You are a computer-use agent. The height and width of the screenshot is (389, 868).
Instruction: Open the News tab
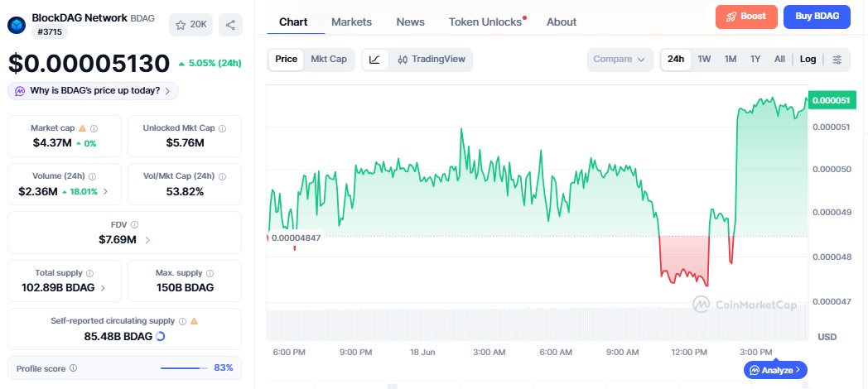410,22
